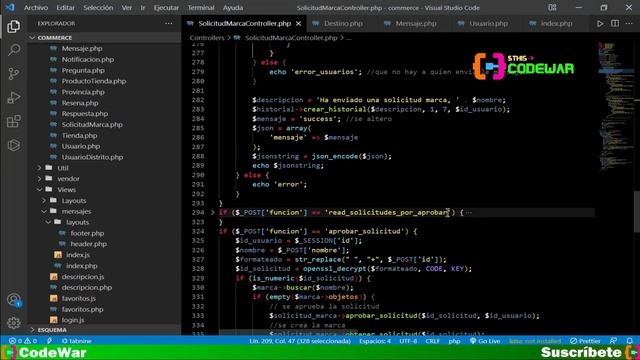This screenshot has height=360, width=640.
Task: Open the Ver menu
Action: point(127,8)
